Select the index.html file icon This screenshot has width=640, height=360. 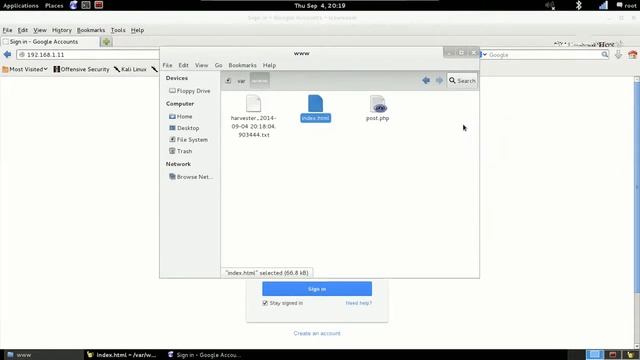tap(316, 103)
